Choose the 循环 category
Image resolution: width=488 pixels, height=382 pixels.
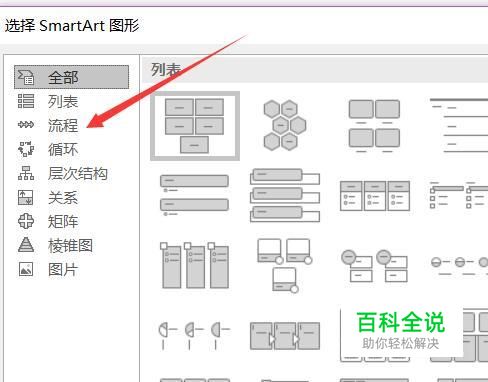(x=63, y=149)
